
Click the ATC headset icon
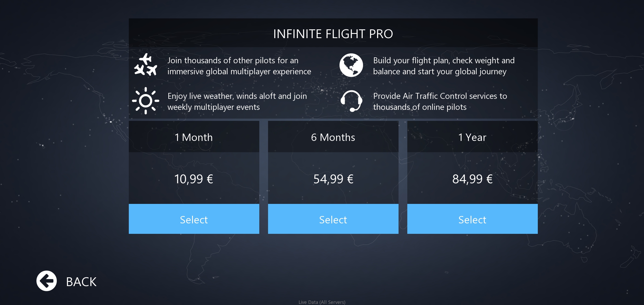pyautogui.click(x=351, y=101)
